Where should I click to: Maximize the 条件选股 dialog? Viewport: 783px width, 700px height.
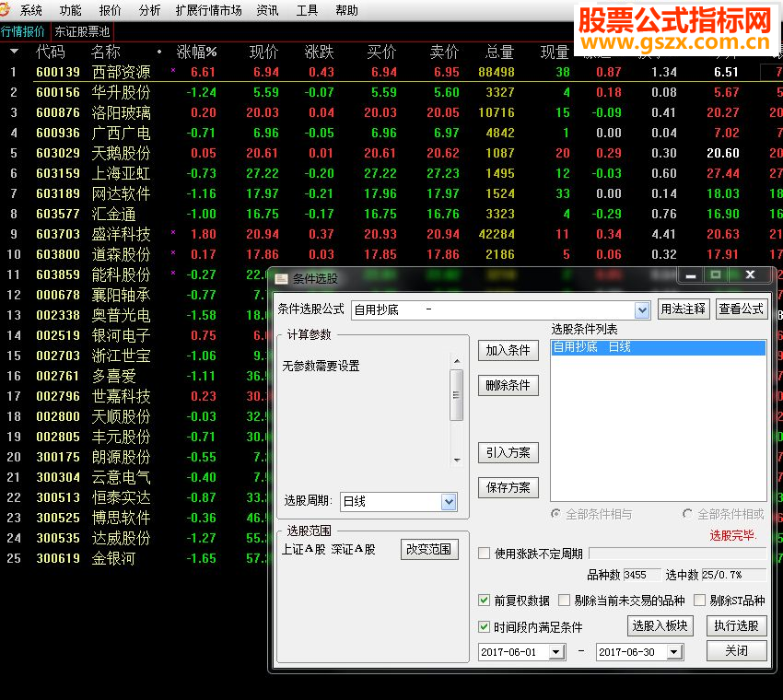pos(716,275)
